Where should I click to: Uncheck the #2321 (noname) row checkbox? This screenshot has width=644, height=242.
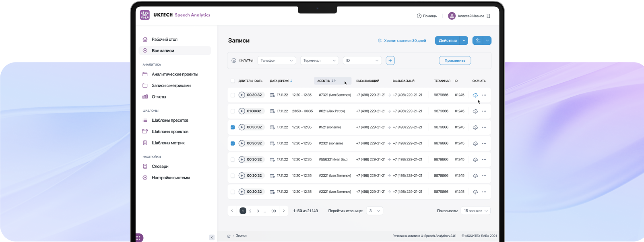(233, 144)
